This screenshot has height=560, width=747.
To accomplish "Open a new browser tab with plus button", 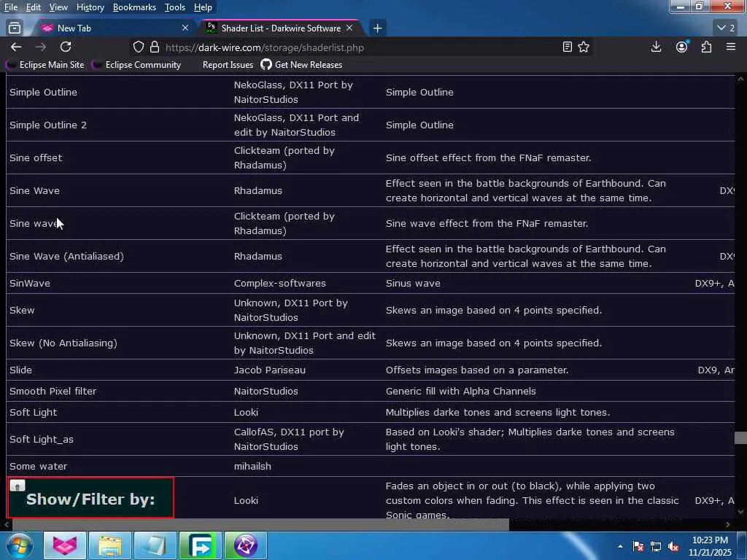I will (x=377, y=28).
